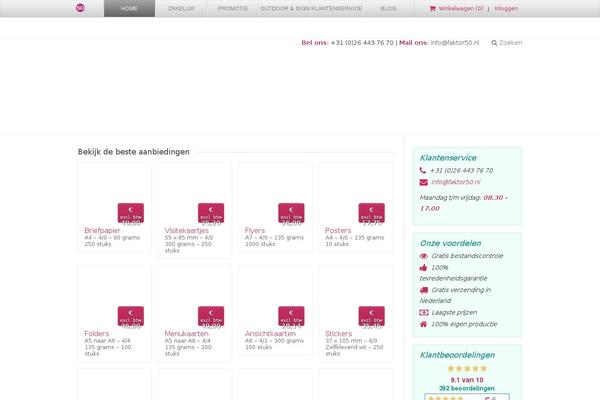Open the Flyers product link
Viewport: 600px width, 400px height.
tap(255, 230)
